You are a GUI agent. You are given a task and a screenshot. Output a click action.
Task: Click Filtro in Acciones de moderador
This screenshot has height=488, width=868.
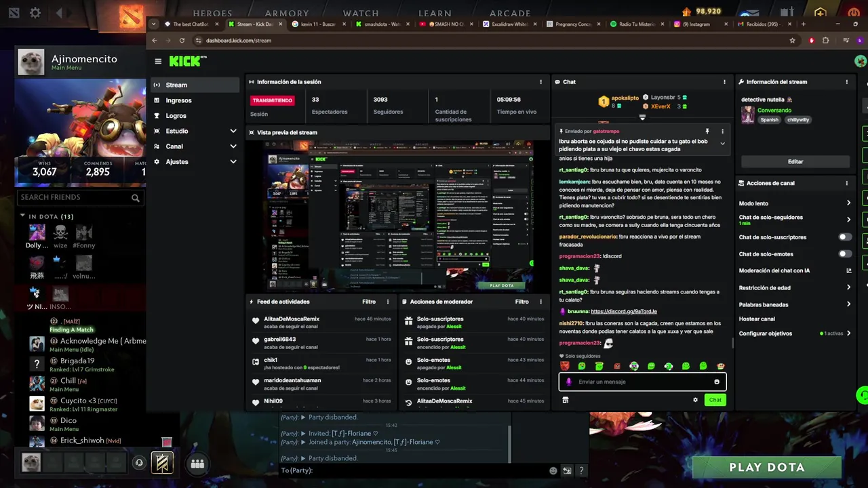point(521,302)
